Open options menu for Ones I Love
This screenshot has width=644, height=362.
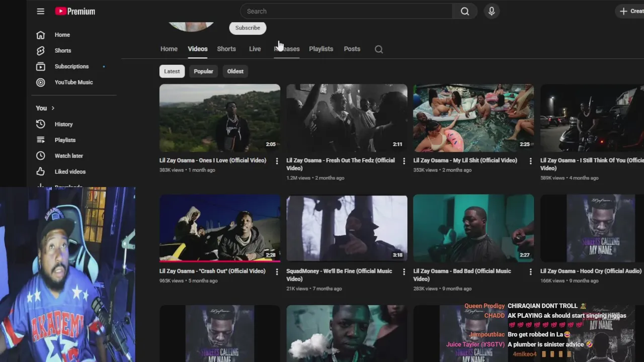coord(277,161)
